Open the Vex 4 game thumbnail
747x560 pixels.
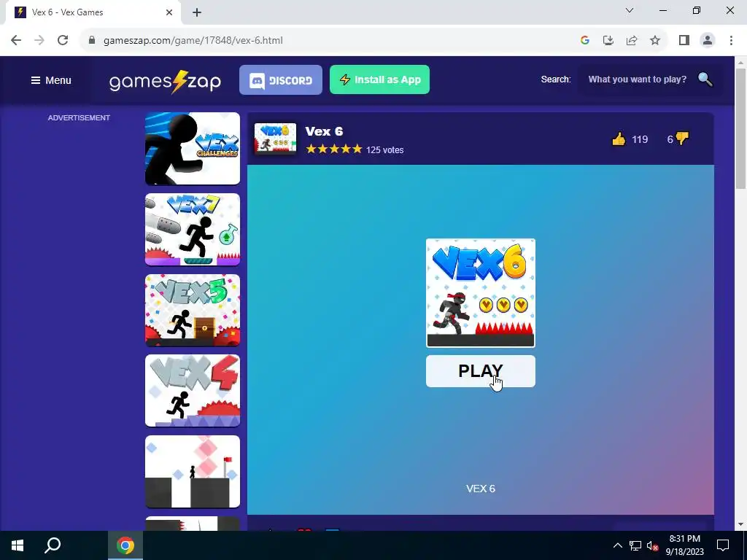click(x=193, y=391)
